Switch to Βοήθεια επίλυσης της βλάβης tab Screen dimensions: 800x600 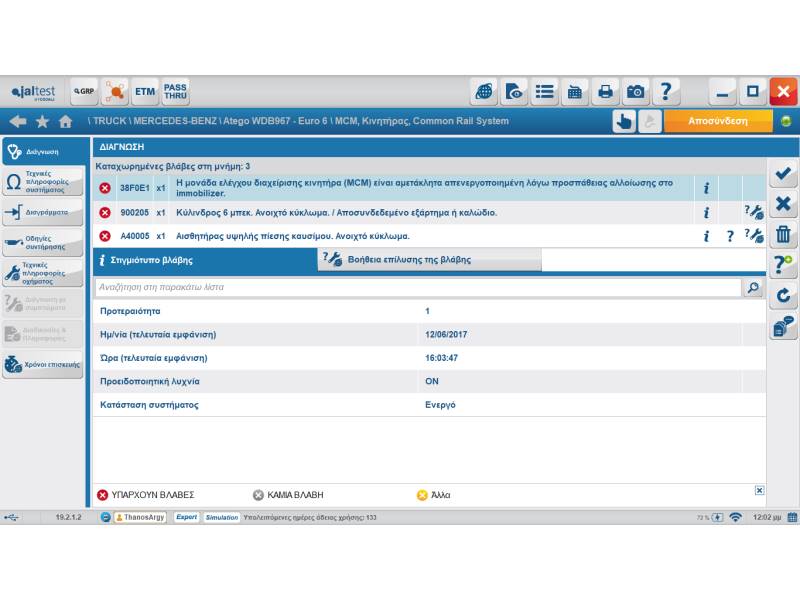[x=430, y=260]
